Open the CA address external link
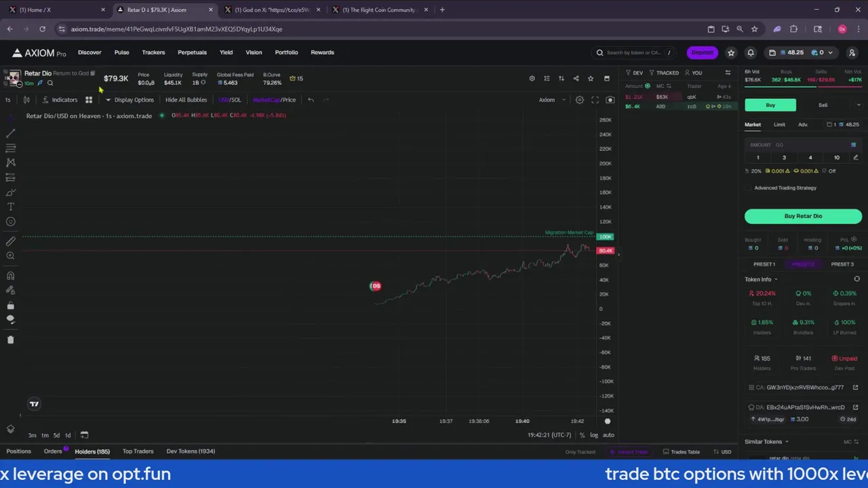 tap(855, 388)
